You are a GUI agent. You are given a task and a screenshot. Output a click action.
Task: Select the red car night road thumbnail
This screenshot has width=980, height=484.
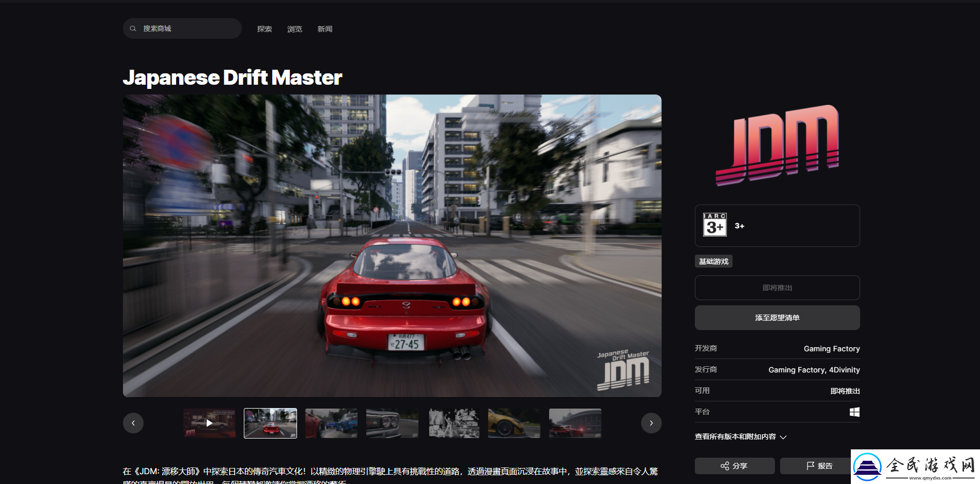coord(575,423)
